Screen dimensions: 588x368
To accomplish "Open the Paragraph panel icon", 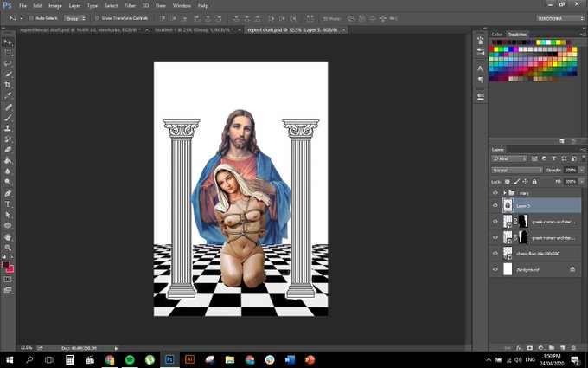I will click(x=481, y=80).
